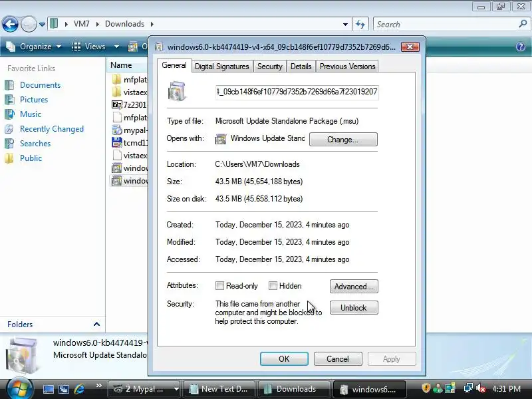Click the security shield tray icon
532x399 pixels.
pyautogui.click(x=426, y=388)
